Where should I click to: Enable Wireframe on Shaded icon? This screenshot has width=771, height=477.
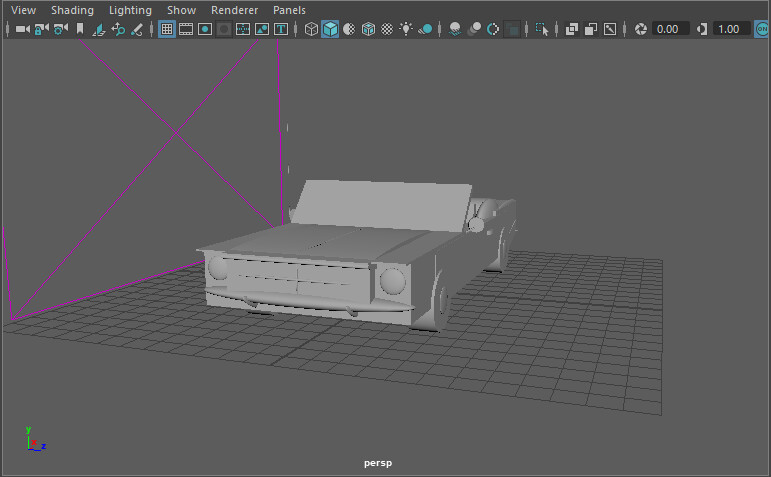(x=368, y=29)
